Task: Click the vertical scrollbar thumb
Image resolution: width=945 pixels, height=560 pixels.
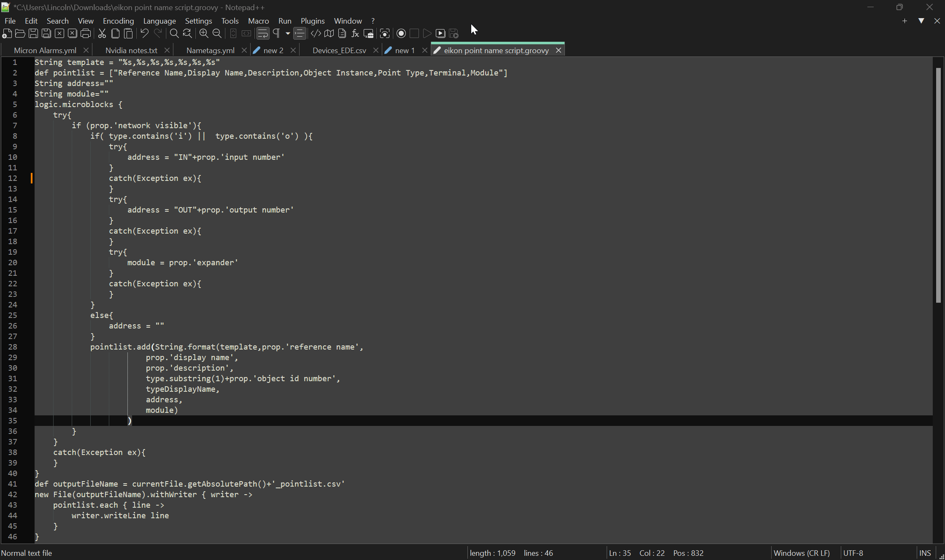Action: coord(938,186)
